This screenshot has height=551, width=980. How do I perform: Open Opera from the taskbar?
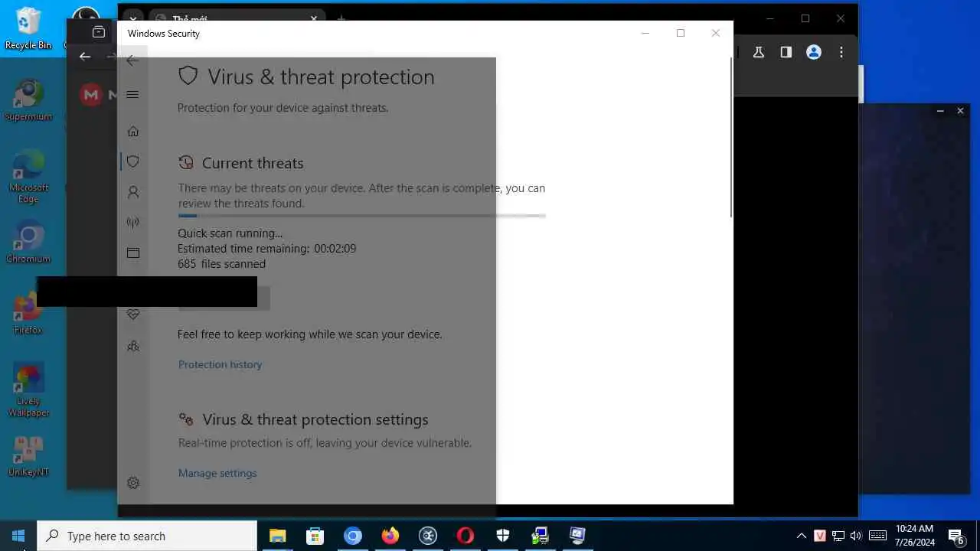pyautogui.click(x=465, y=536)
